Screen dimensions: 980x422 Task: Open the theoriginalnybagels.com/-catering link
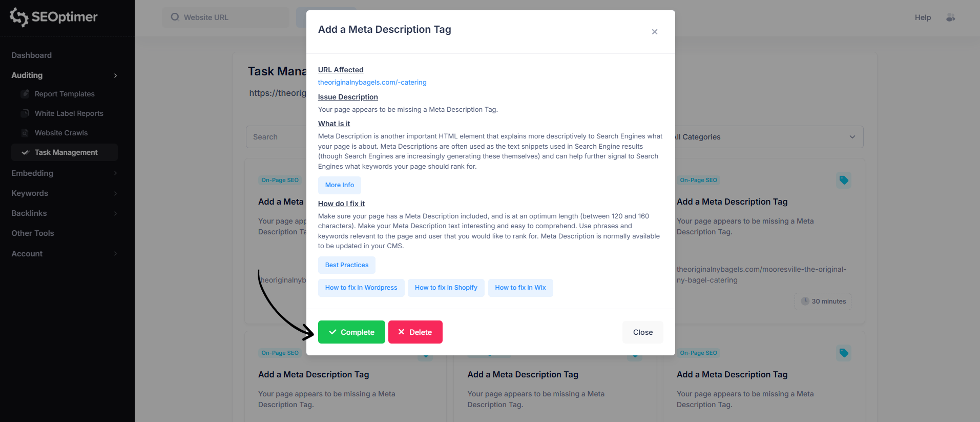click(x=372, y=83)
